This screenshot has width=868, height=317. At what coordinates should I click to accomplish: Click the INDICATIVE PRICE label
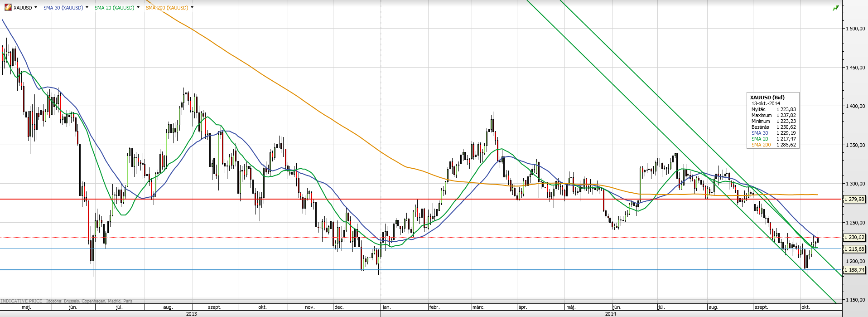21,301
